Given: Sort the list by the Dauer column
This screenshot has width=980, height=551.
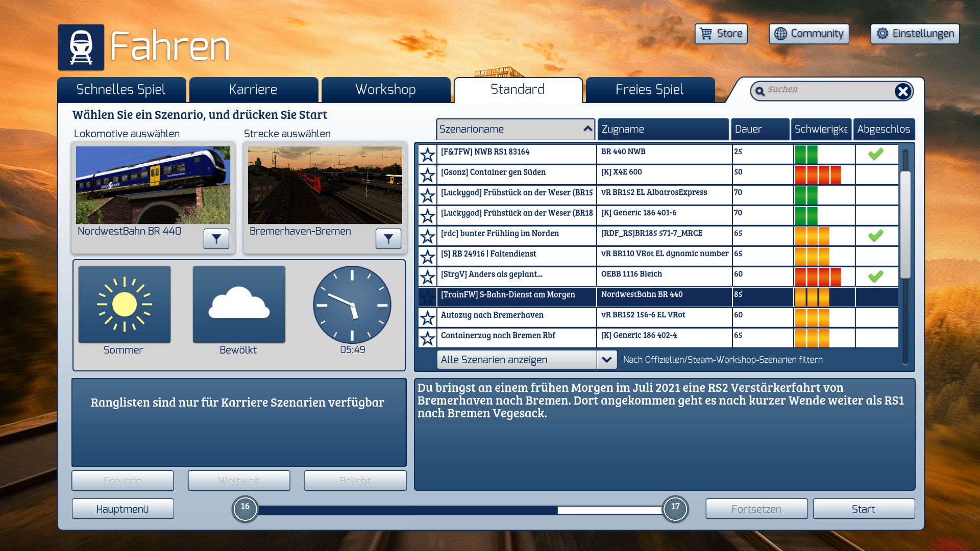Looking at the screenshot, I should point(759,129).
